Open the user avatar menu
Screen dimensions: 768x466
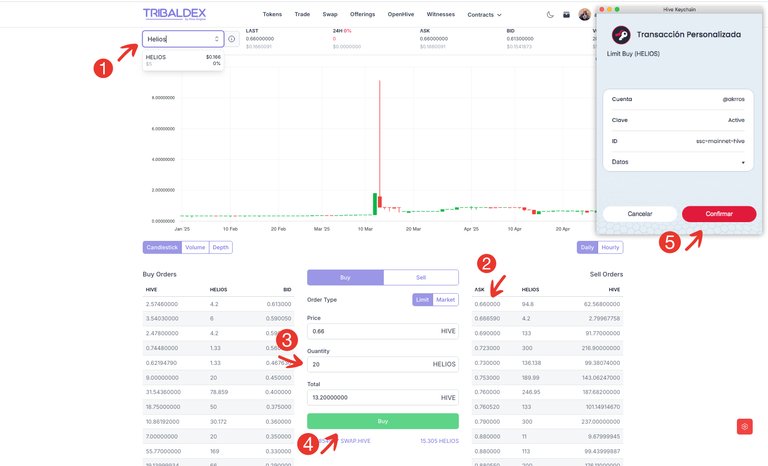click(584, 15)
